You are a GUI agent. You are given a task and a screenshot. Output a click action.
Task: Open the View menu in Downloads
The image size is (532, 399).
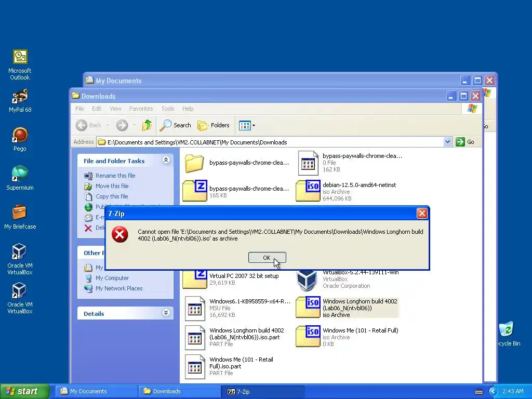point(115,109)
